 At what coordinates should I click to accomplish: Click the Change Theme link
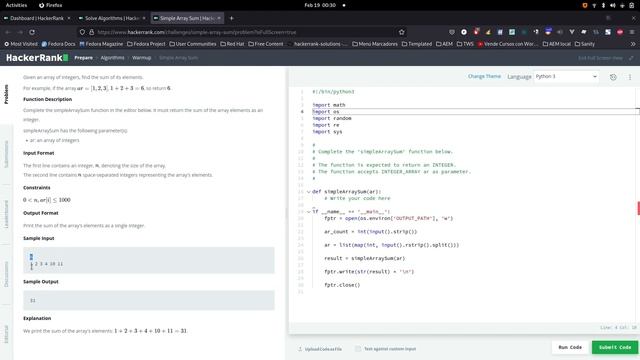point(484,76)
